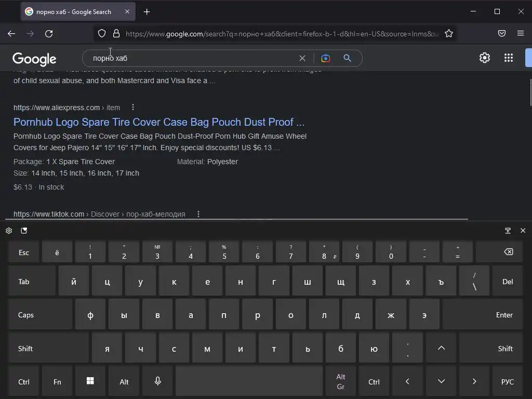Switch keyboard language via РУС key
Viewport: 532px width, 399px height.
(508, 381)
